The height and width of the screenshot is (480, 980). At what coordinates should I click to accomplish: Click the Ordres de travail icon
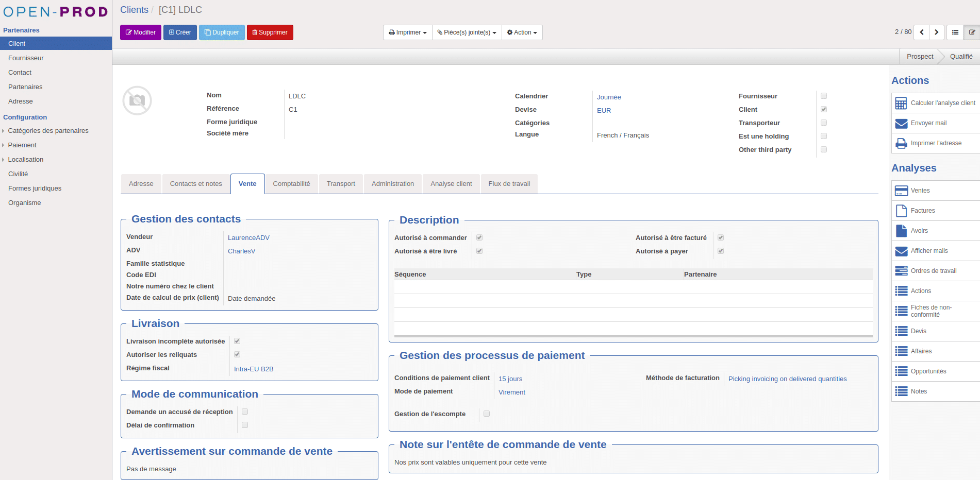pos(901,271)
